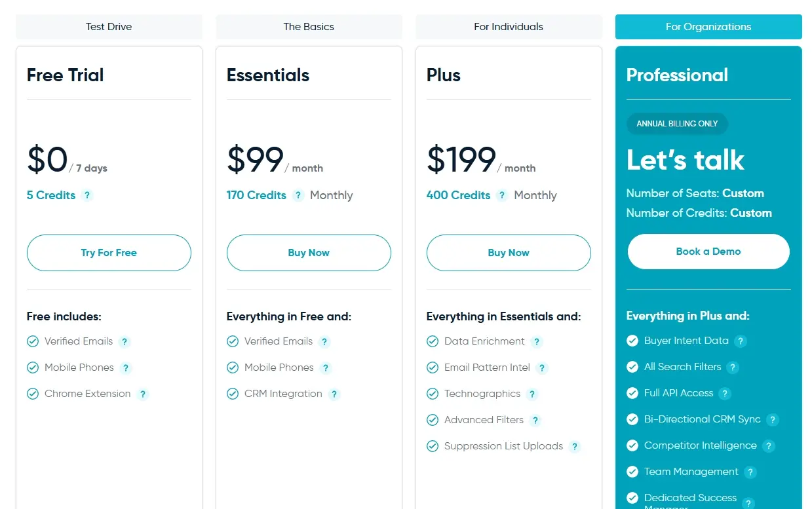
Task: Select the For Organizations tab header
Action: pyautogui.click(x=708, y=27)
